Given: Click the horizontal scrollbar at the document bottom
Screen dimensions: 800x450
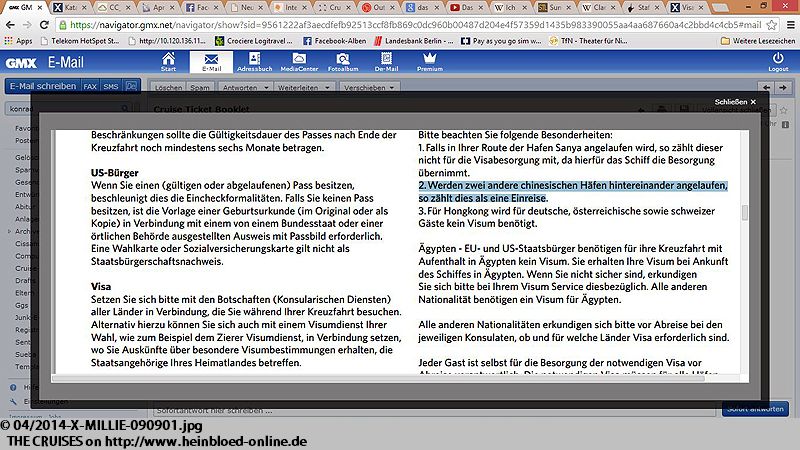Looking at the screenshot, I should coord(378,379).
